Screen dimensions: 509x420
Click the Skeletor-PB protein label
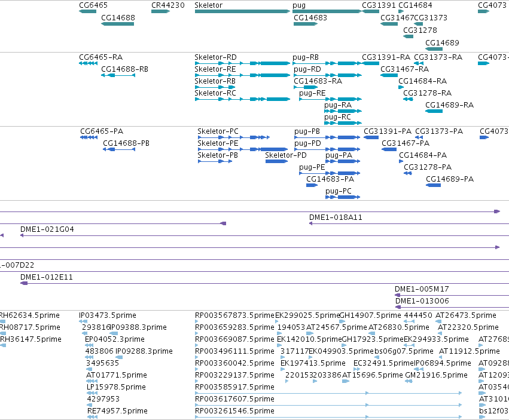click(x=218, y=155)
